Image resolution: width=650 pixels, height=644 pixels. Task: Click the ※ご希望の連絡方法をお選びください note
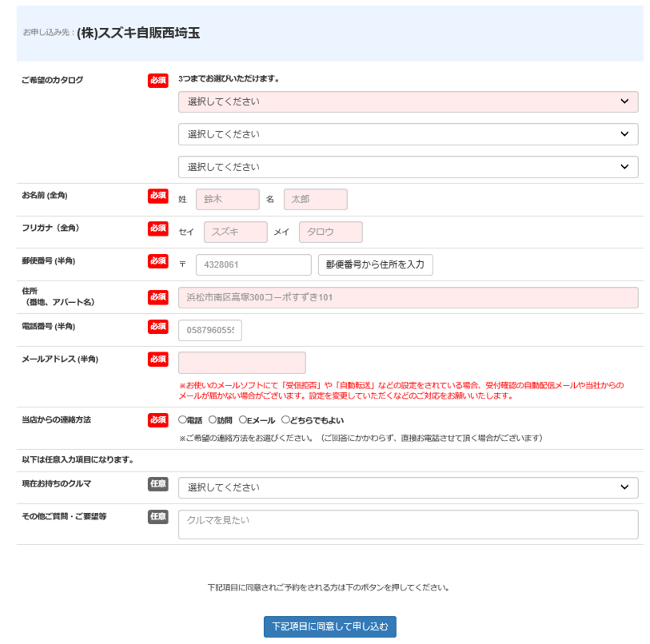pos(361,438)
